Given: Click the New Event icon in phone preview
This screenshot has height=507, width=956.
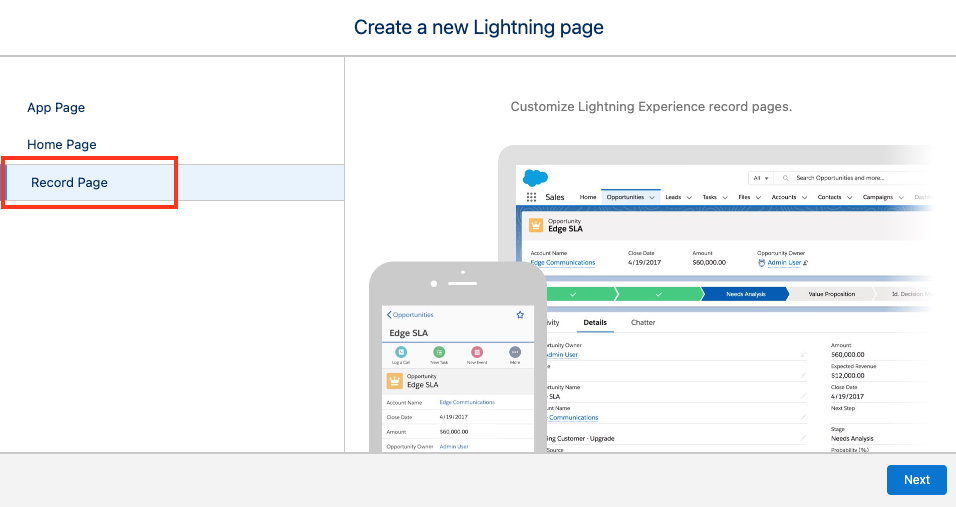Looking at the screenshot, I should pyautogui.click(x=477, y=352).
